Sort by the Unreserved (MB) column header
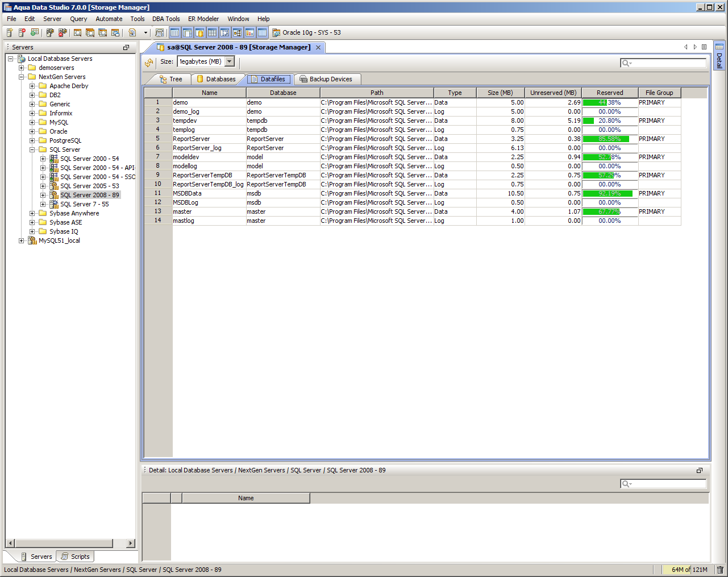728x577 pixels. [x=553, y=93]
